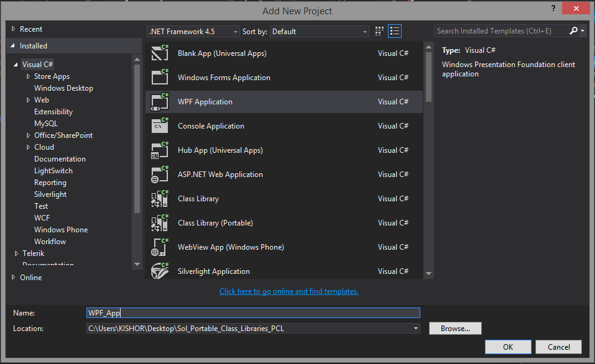The height and width of the screenshot is (364, 595).
Task: Open the Location path dropdown arrow
Action: [x=416, y=329]
